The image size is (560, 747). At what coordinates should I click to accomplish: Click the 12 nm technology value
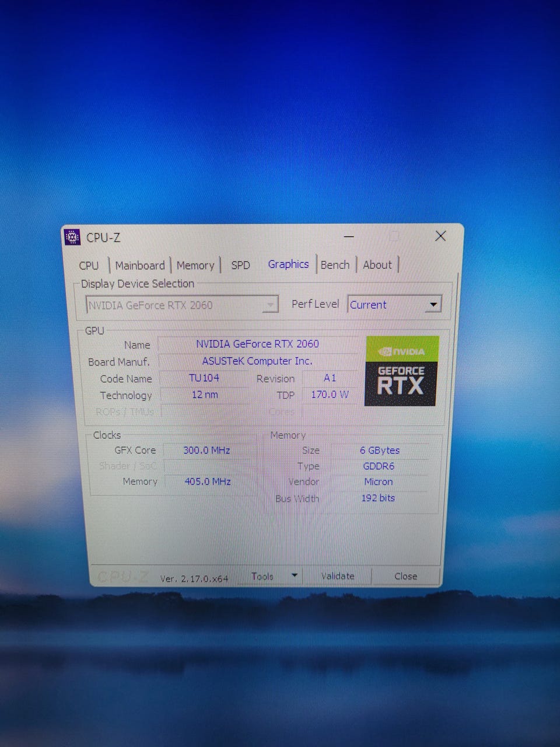[205, 395]
